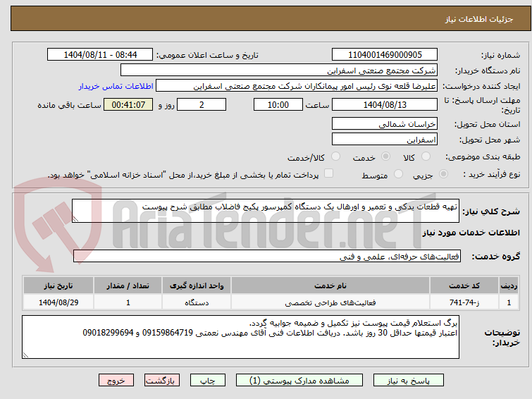The image size is (532, 399).
Task: Toggle اسناد خزانه اسلامی payment checkbox
Action: (328, 173)
